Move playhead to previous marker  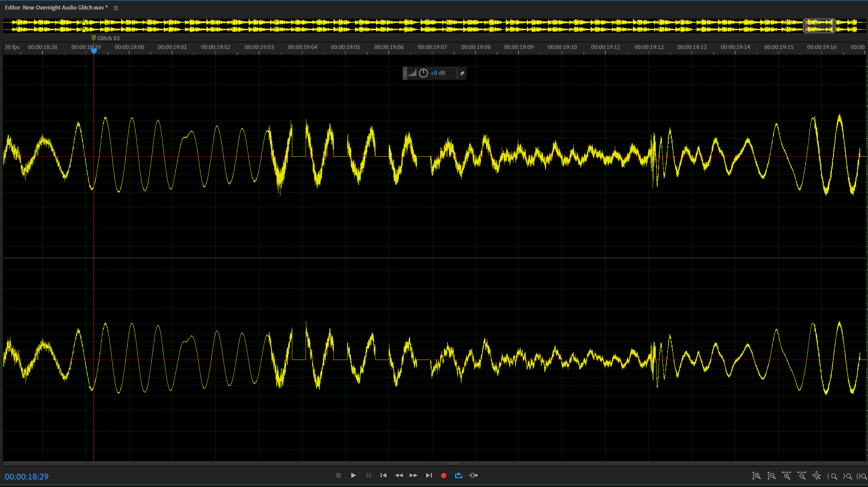tap(383, 475)
